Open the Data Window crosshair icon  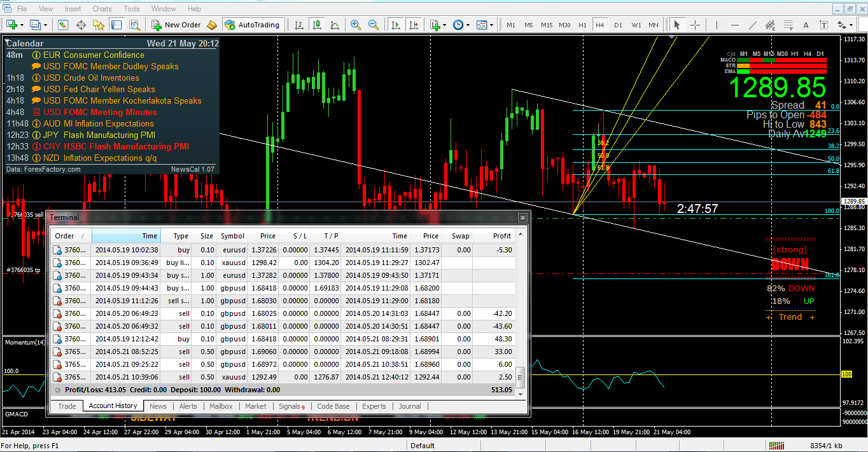pyautogui.click(x=81, y=25)
